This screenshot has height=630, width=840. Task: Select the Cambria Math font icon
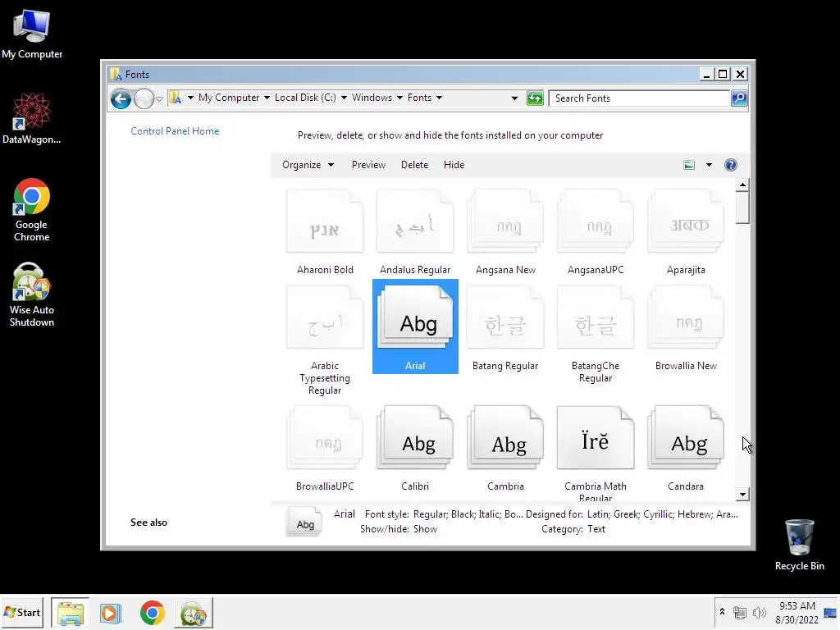coord(596,438)
